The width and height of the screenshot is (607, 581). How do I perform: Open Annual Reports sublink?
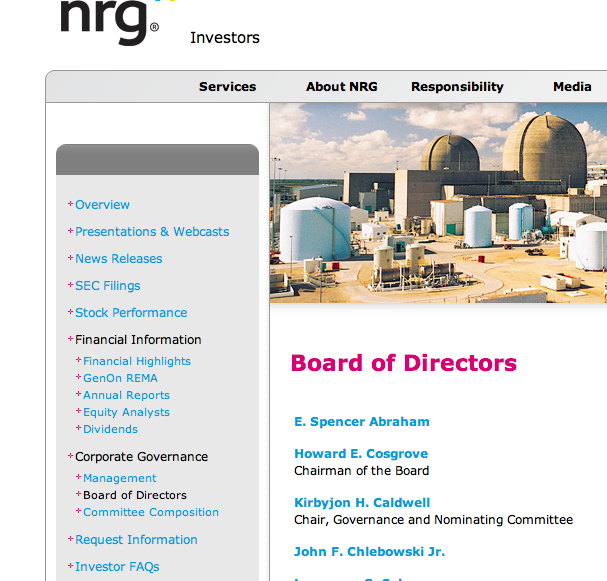(x=126, y=395)
